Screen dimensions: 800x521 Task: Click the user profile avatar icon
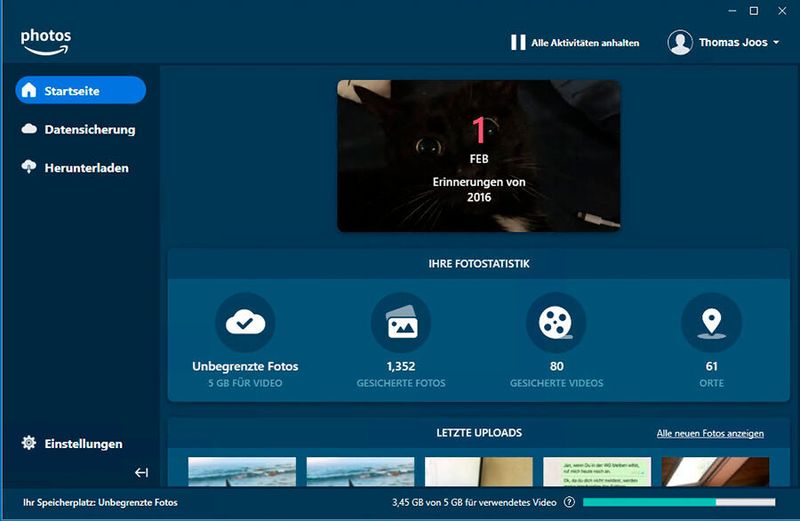pos(680,42)
